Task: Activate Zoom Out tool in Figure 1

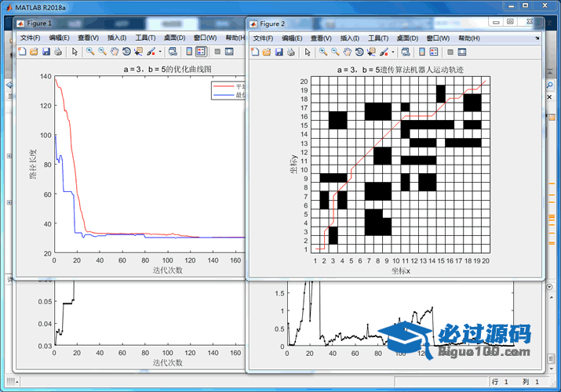Action: tap(102, 52)
